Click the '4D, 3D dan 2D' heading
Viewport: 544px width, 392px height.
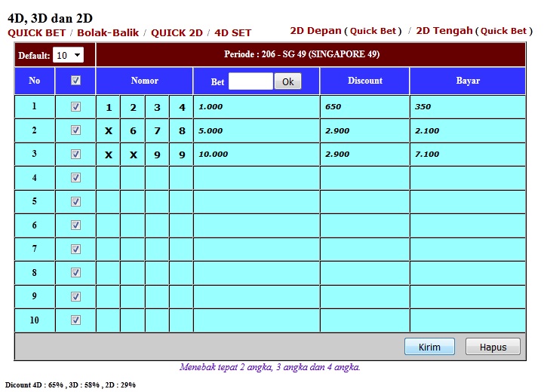click(50, 18)
